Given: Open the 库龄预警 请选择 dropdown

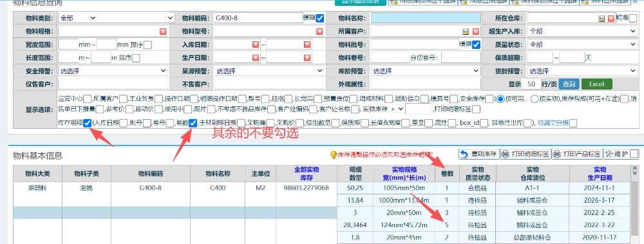Looking at the screenshot, I should pos(426,71).
